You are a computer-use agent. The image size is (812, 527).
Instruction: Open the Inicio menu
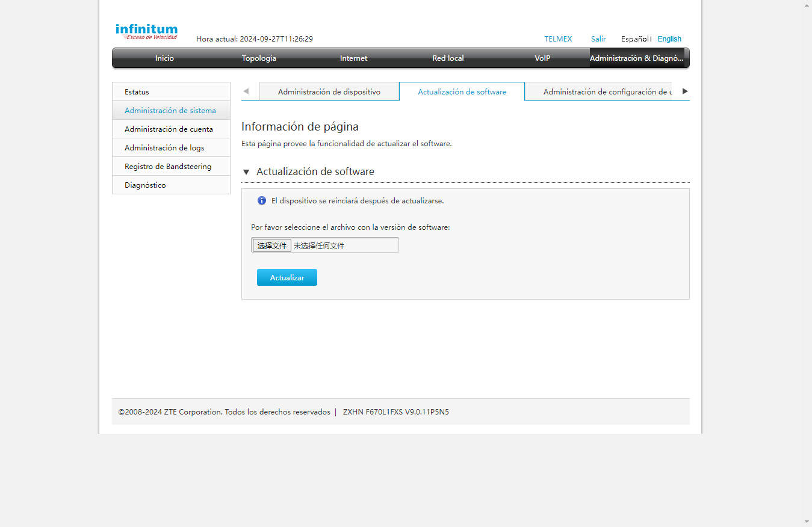(x=164, y=58)
